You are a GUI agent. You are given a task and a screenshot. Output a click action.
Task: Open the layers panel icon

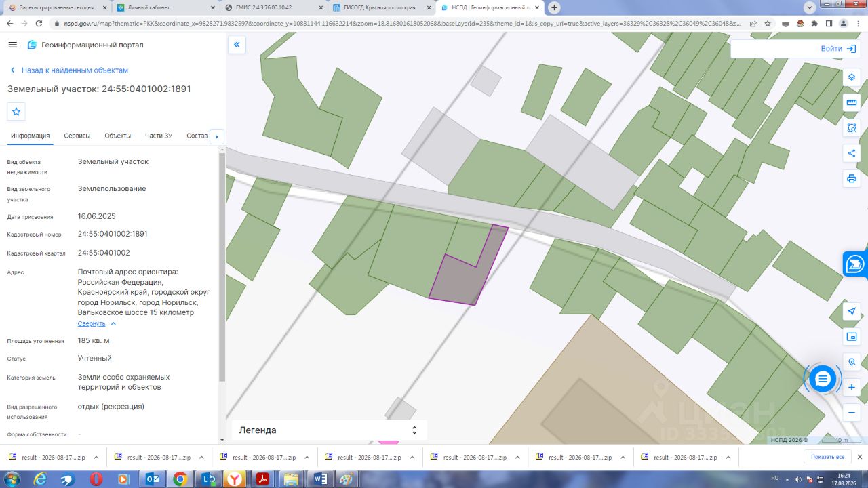(x=852, y=77)
